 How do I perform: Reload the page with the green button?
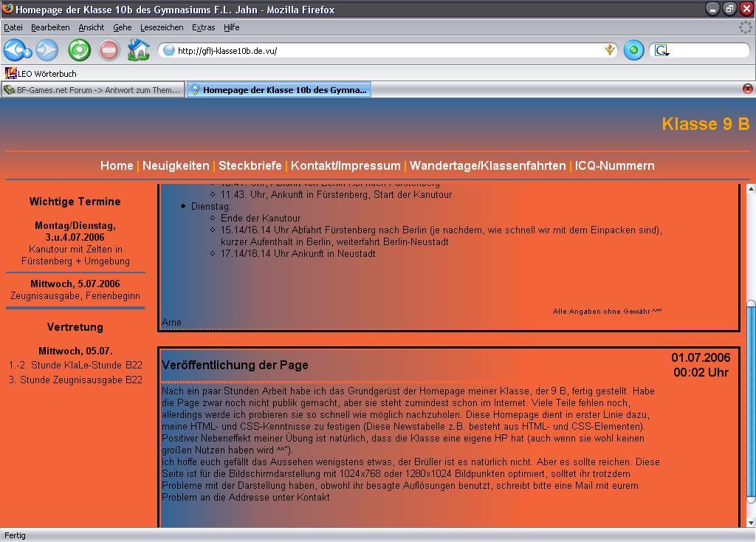point(79,50)
